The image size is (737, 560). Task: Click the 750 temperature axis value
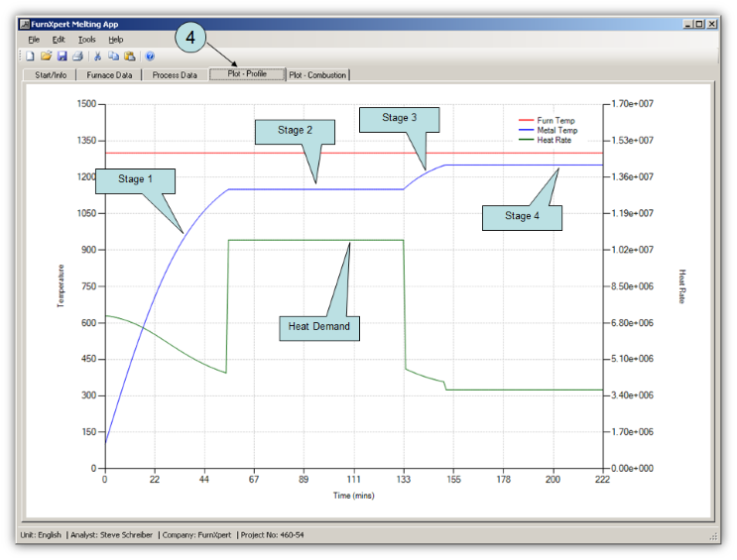pyautogui.click(x=89, y=286)
